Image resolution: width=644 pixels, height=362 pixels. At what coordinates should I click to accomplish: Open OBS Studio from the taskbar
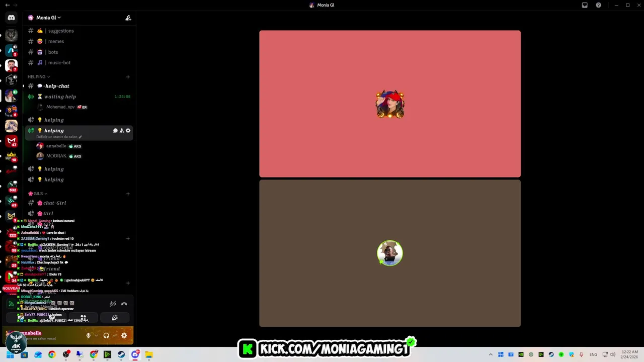(66, 354)
